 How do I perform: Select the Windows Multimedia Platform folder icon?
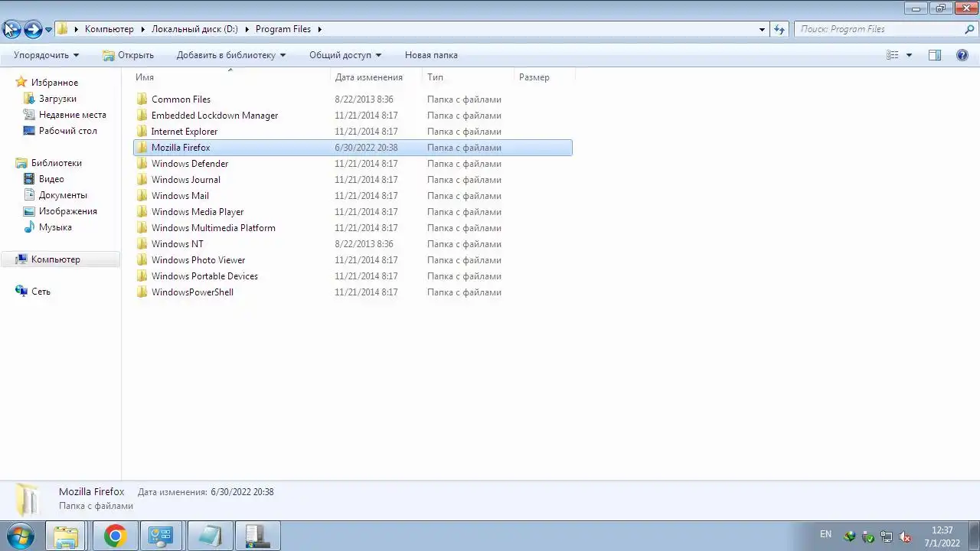pyautogui.click(x=142, y=228)
